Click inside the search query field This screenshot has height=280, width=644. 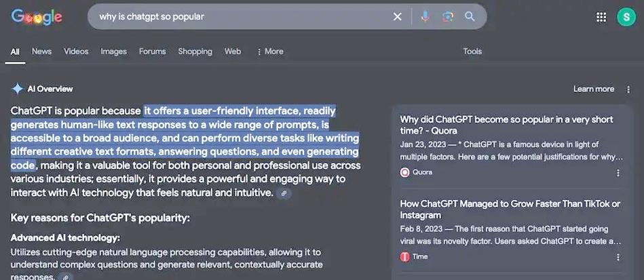242,17
